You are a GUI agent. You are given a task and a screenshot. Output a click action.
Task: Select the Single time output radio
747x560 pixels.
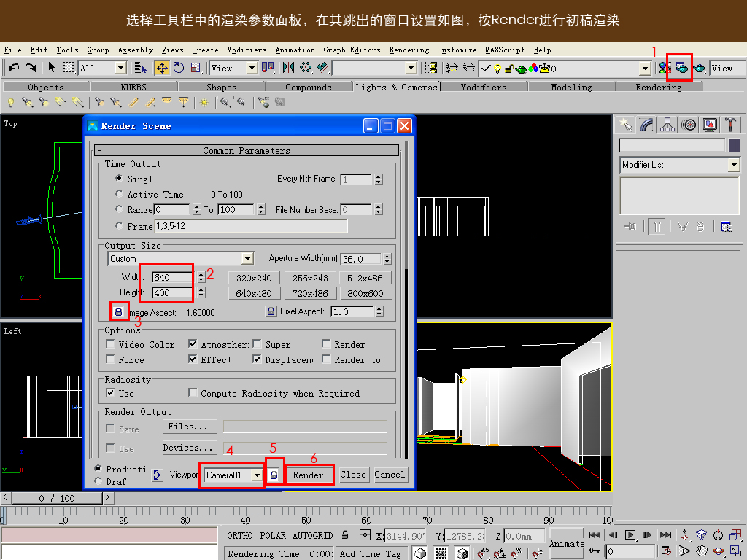click(x=119, y=178)
